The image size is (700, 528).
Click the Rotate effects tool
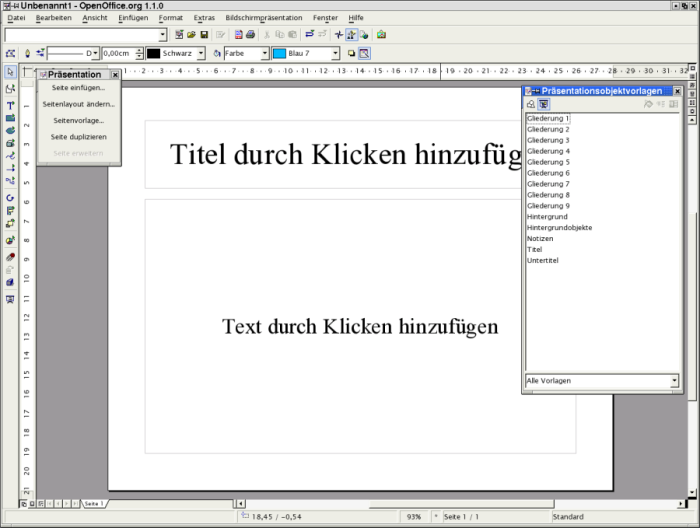tap(10, 198)
